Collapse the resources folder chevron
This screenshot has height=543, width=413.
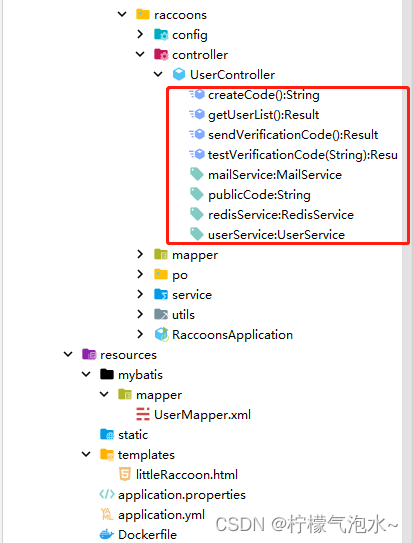coord(68,355)
